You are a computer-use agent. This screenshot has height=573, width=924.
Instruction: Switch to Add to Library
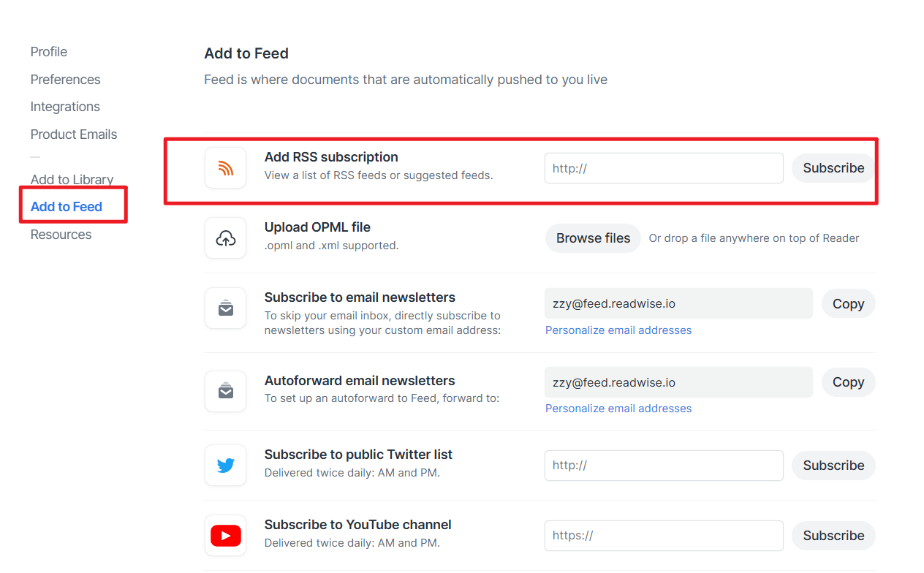(x=72, y=180)
